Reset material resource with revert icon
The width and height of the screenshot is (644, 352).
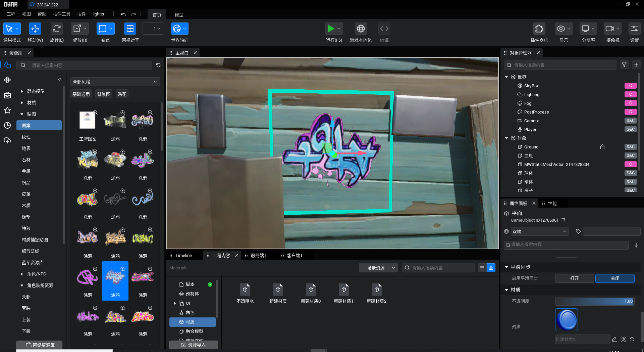coord(632,339)
